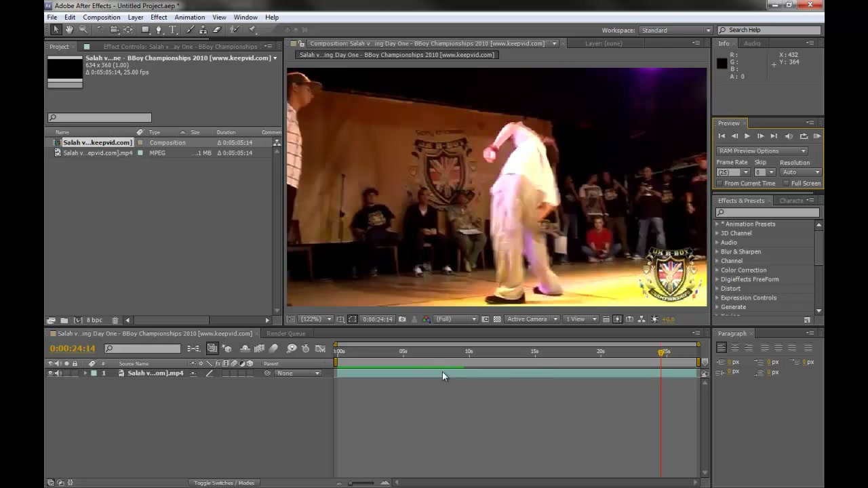Toggle video visibility eye for layer 1
Viewport: 868px width, 488px height.
tap(50, 373)
